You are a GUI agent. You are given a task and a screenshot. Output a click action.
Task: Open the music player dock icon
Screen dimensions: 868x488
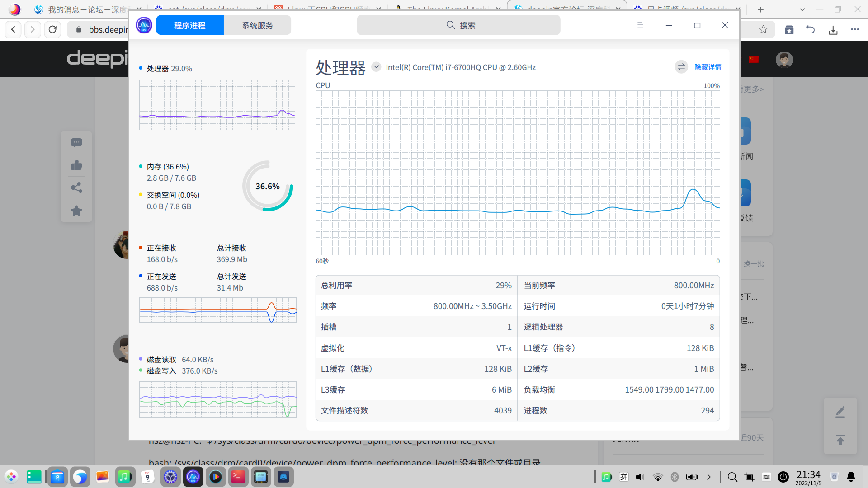125,477
